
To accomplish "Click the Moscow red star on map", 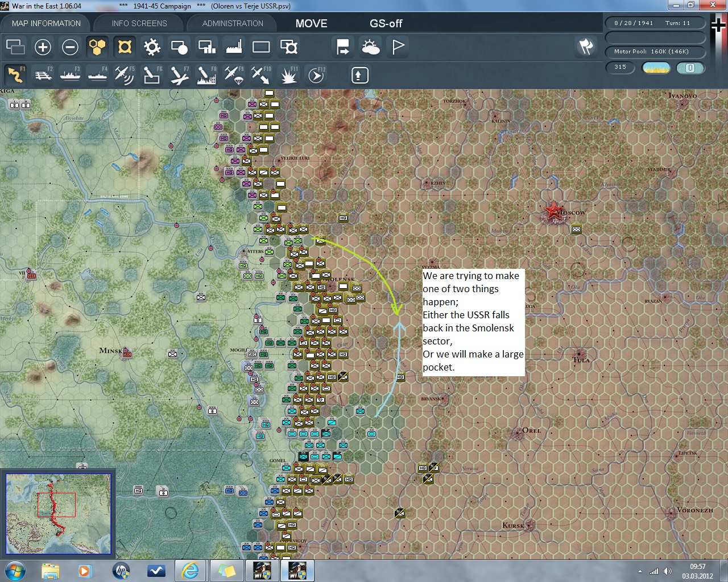I will tap(553, 211).
